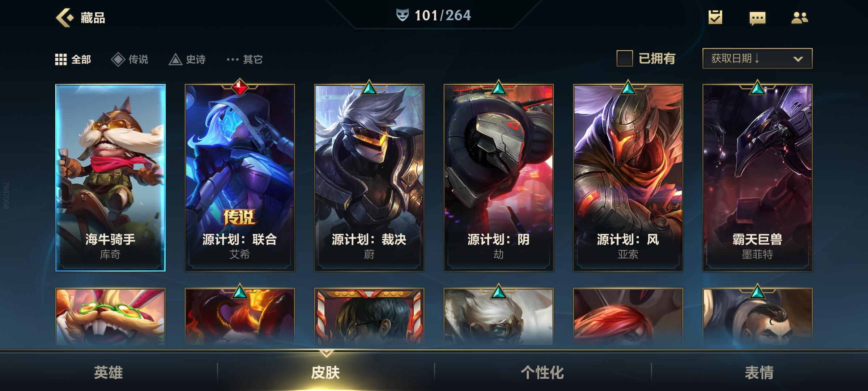Expand sort options via chevron arrow
868x391 pixels.
click(x=798, y=59)
